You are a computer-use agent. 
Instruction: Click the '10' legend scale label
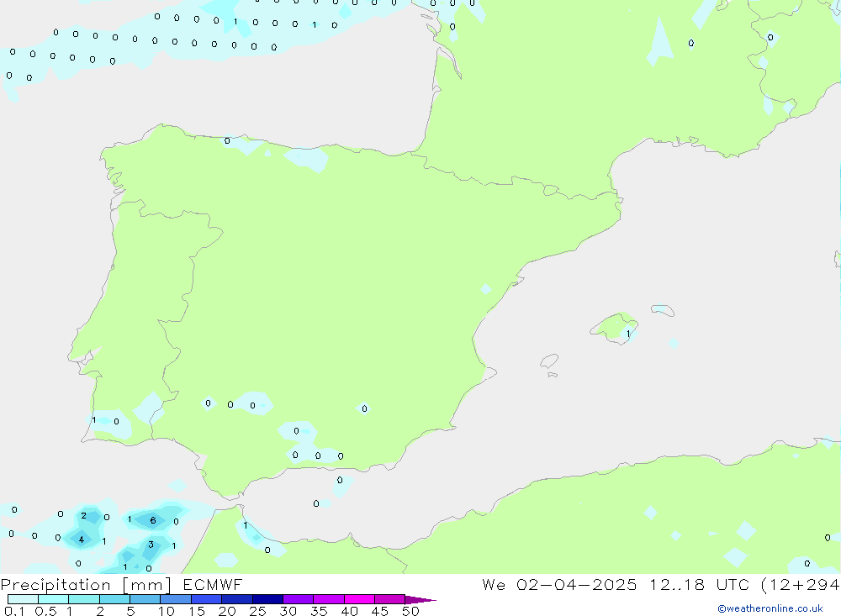tap(167, 611)
